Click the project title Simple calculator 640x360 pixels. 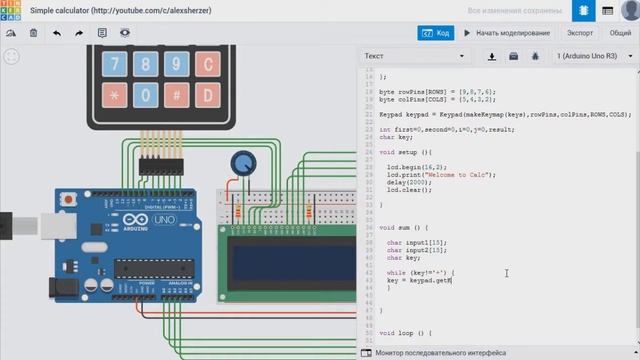click(x=120, y=11)
